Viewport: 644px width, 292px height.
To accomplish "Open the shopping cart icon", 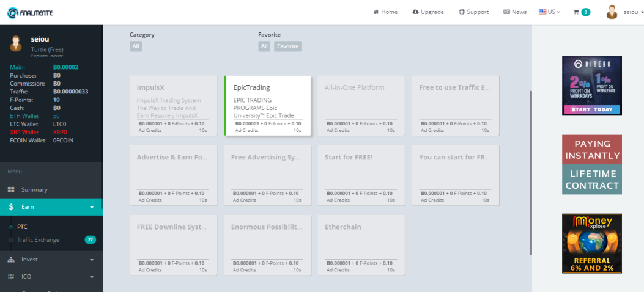I will [x=576, y=12].
